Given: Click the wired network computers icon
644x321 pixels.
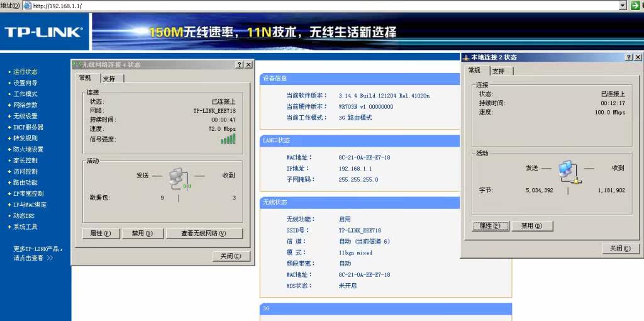Looking at the screenshot, I should click(569, 171).
